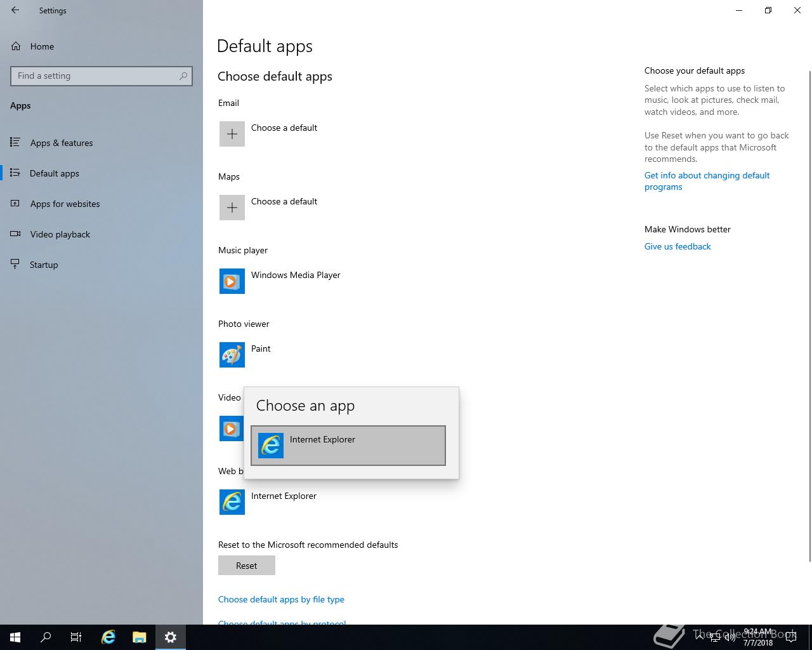Viewport: 812px width, 650px height.
Task: Close the Settings window
Action: click(x=797, y=10)
